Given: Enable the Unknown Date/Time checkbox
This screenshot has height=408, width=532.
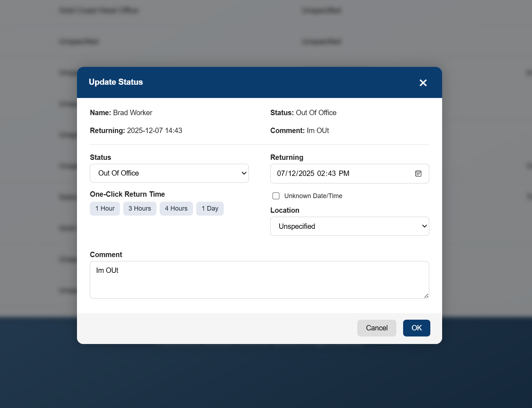Looking at the screenshot, I should [x=276, y=196].
